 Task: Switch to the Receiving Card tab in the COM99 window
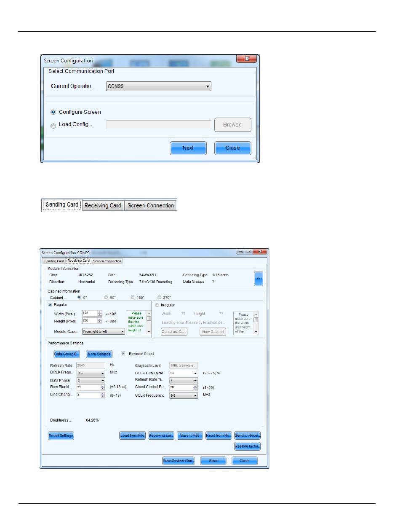point(79,261)
